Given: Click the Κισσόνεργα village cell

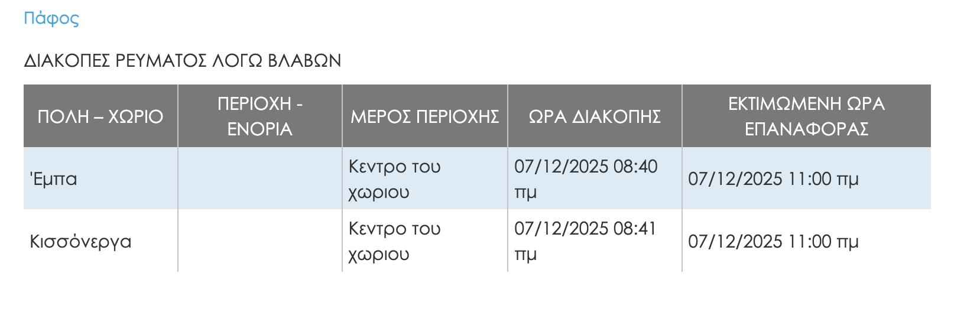Looking at the screenshot, I should point(80,242).
